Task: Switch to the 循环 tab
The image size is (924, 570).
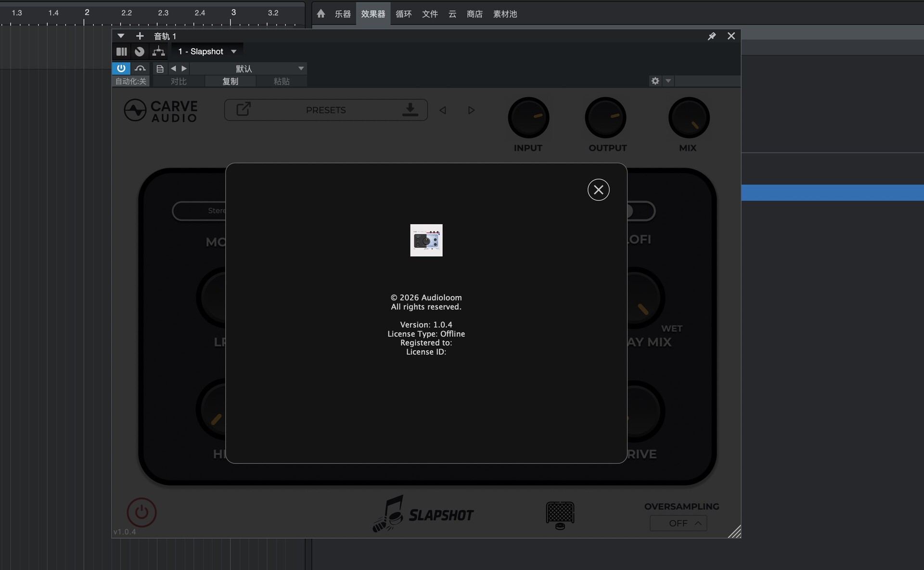Action: point(403,14)
